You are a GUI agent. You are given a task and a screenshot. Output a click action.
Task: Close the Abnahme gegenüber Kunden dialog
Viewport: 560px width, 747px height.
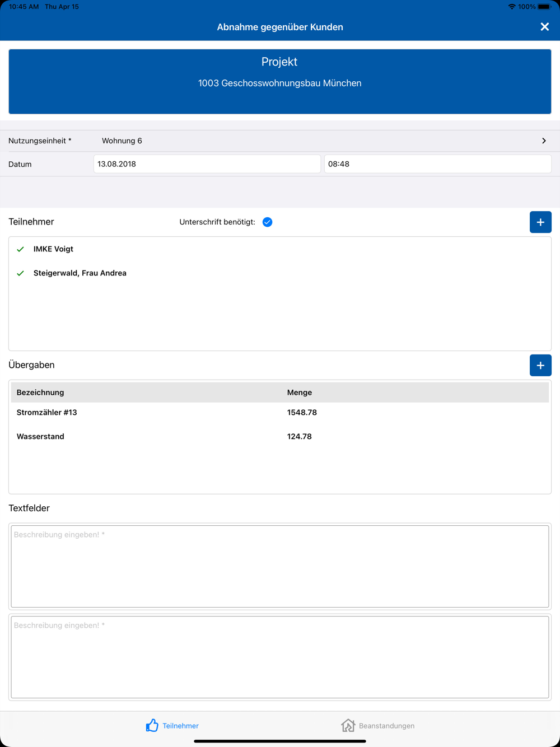point(544,27)
